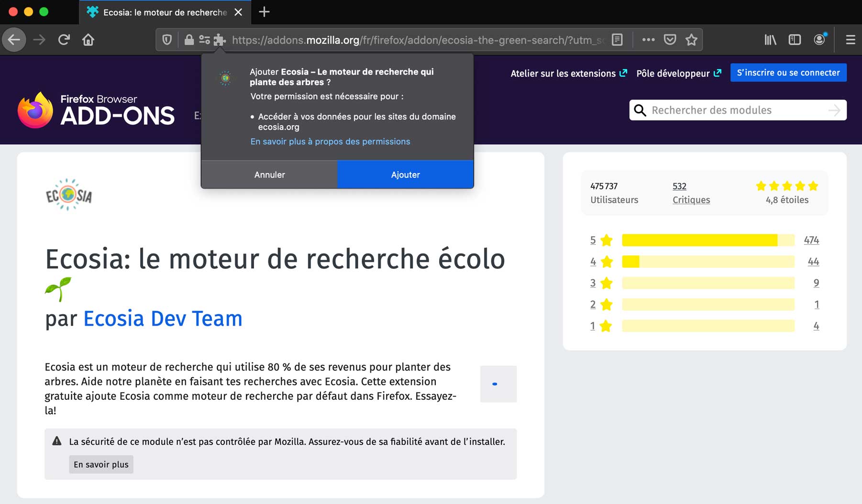Screen dimensions: 862x504
Task: Click the Ecosia logo on the add-on page
Action: (68, 195)
